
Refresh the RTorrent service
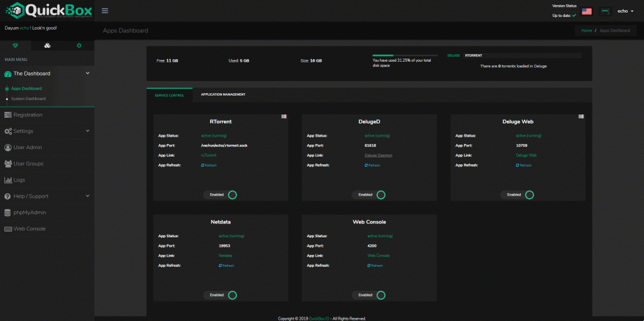pyautogui.click(x=209, y=166)
